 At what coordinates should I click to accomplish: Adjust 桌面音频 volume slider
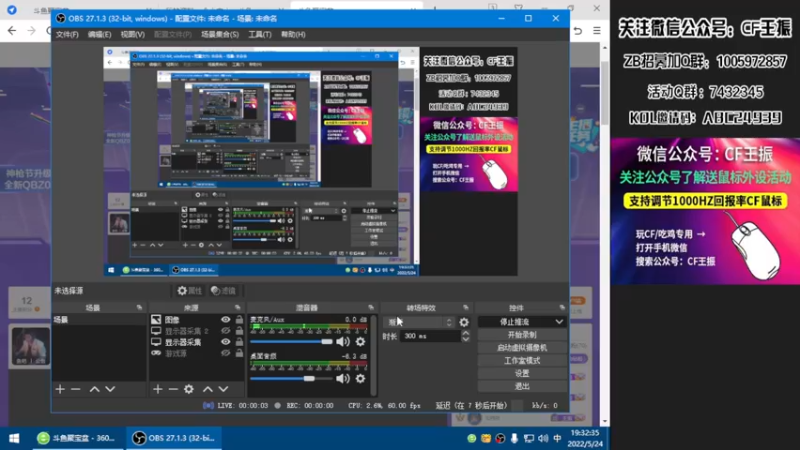coord(291,379)
